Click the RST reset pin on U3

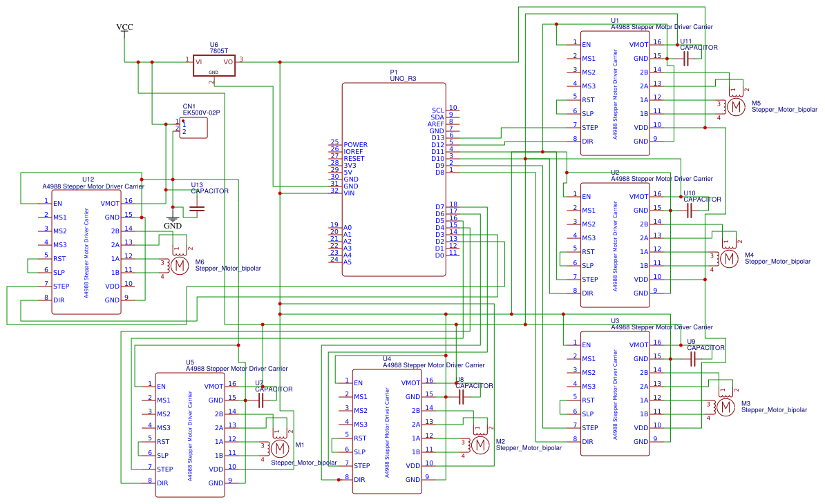point(589,398)
